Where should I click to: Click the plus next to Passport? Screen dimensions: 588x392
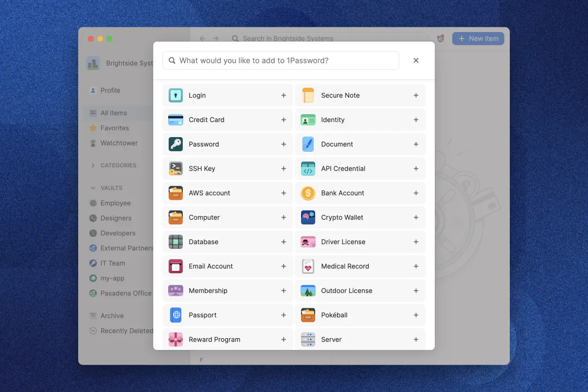tap(284, 315)
